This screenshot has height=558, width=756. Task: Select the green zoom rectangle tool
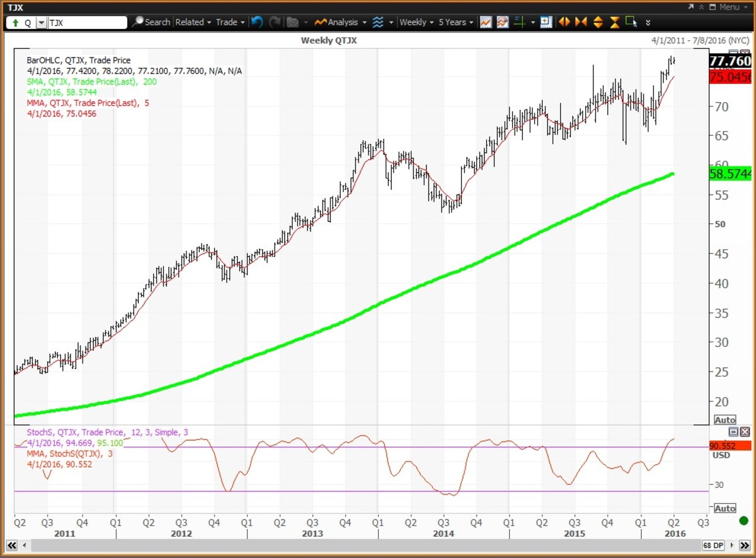pyautogui.click(x=631, y=22)
